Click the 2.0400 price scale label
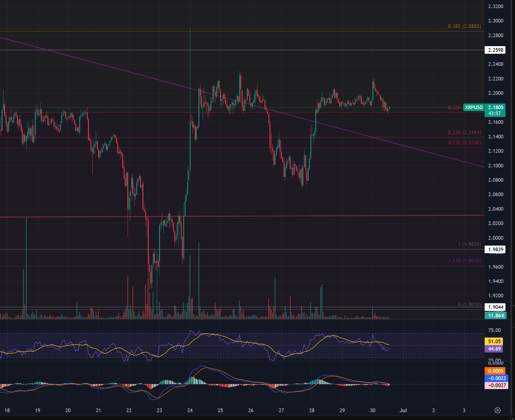Image resolution: width=515 pixels, height=420 pixels. (496, 209)
